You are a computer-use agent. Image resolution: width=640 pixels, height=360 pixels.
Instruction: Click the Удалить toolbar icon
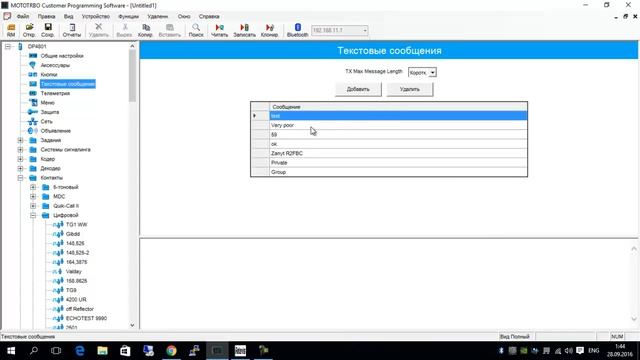point(98,30)
